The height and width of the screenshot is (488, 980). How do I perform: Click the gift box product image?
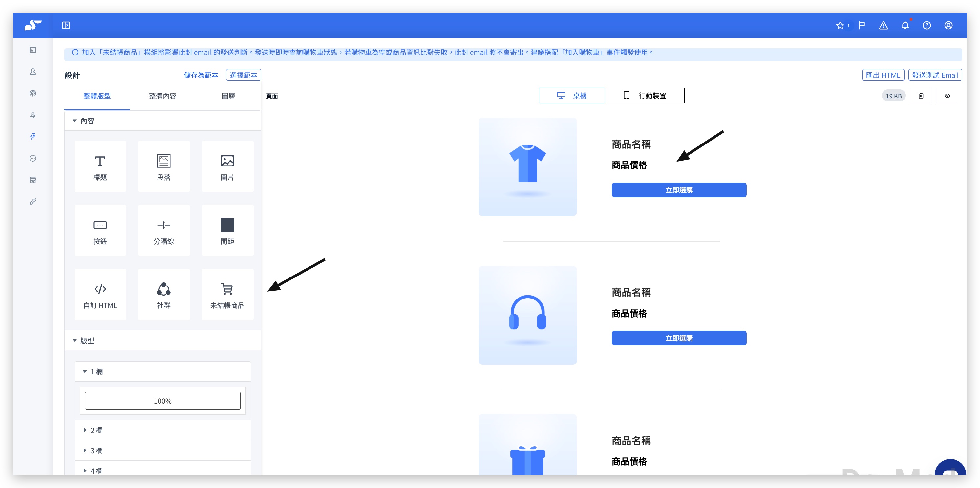(x=527, y=445)
